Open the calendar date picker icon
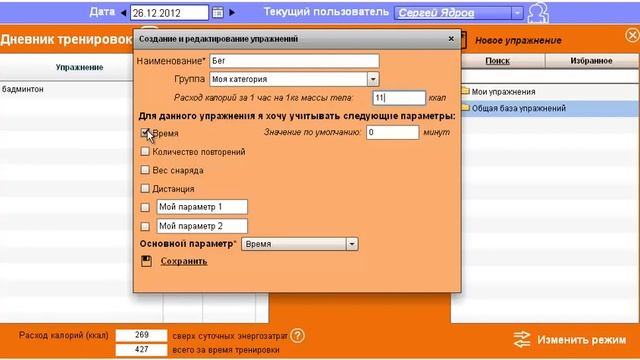 pyautogui.click(x=218, y=13)
